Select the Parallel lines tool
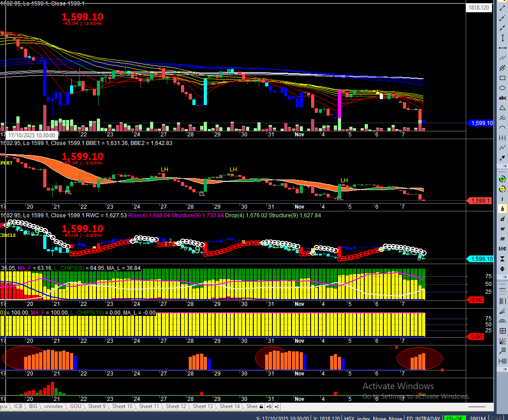The image size is (508, 420). (503, 58)
